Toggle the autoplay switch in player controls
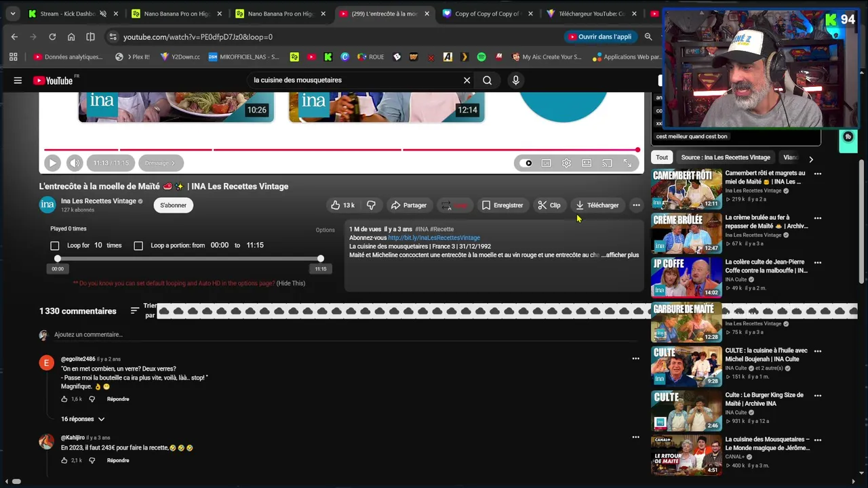Viewport: 868px width, 488px height. click(x=526, y=163)
